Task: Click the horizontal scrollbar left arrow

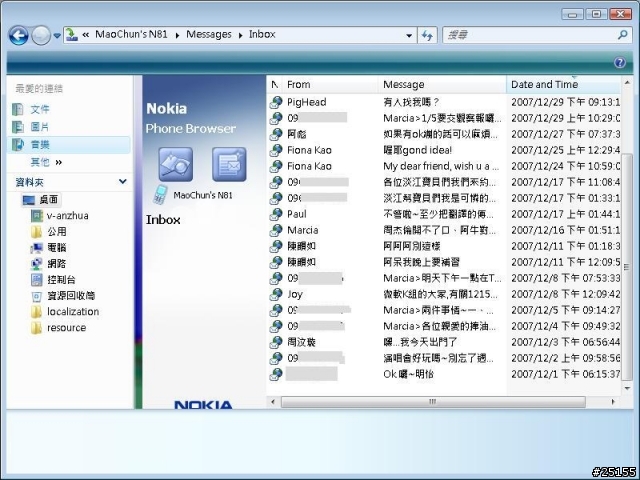Action: click(x=273, y=402)
